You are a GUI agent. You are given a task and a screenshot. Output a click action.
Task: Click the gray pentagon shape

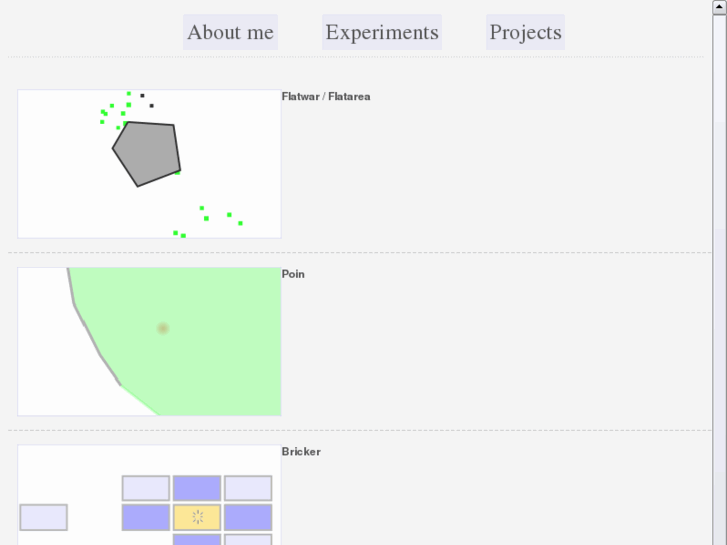point(147,153)
